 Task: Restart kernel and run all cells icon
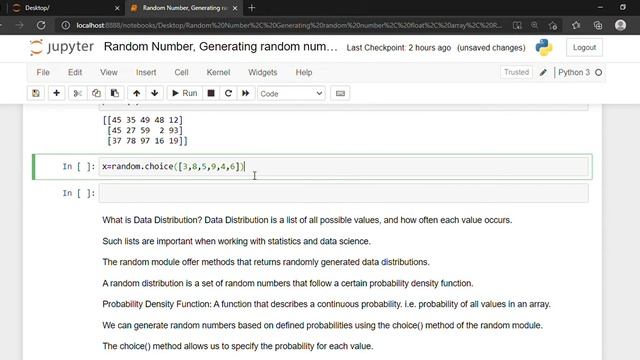[x=245, y=93]
